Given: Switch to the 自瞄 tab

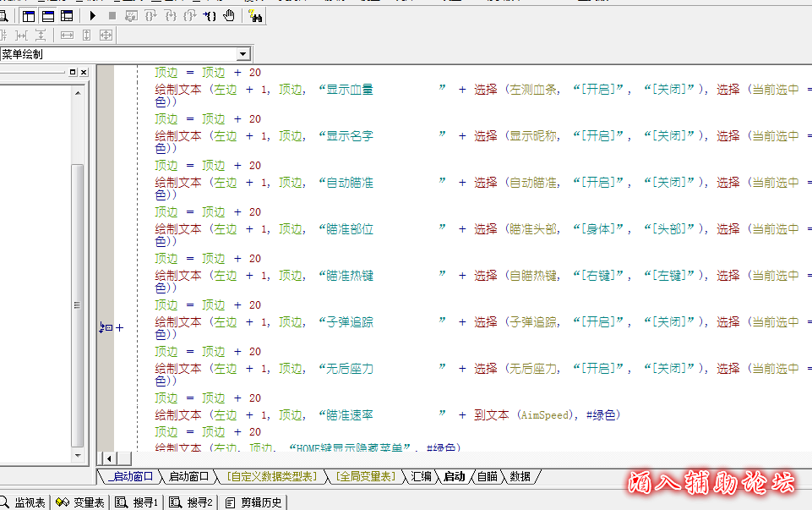Looking at the screenshot, I should 488,477.
